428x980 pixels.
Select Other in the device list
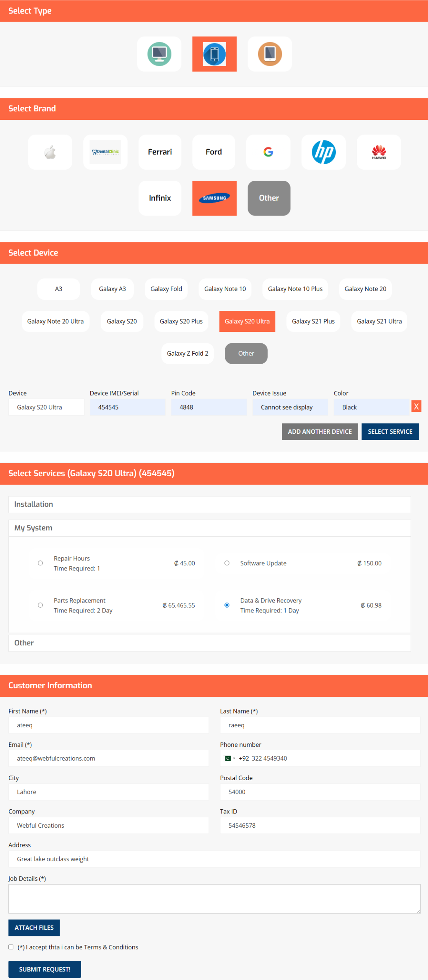[x=246, y=353]
